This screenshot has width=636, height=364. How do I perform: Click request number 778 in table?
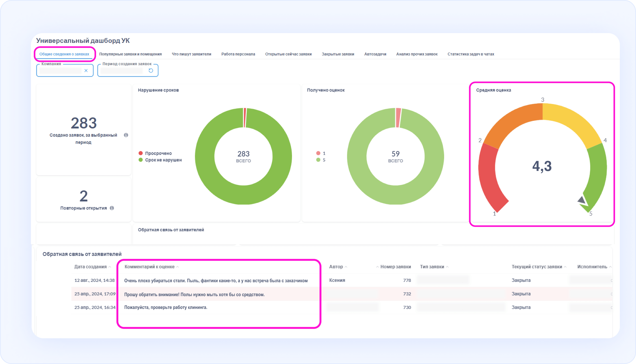[x=407, y=280]
